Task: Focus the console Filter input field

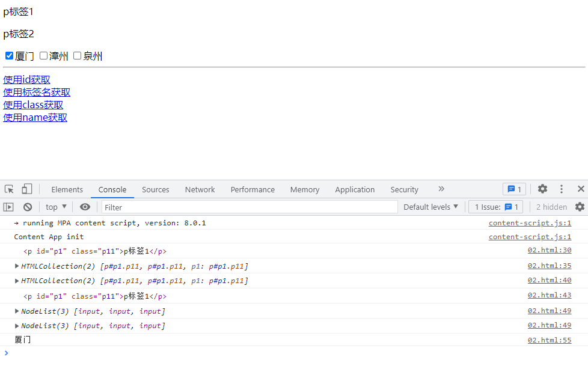Action: (250, 207)
